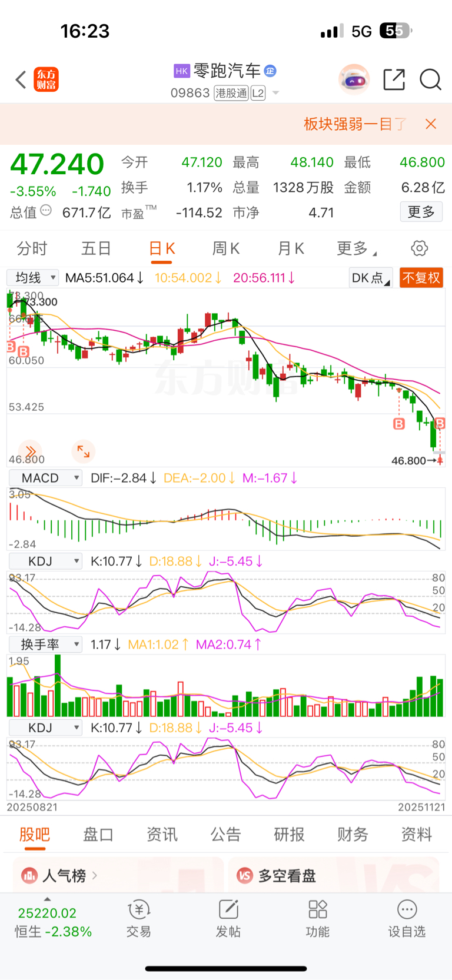Expand the stock code dropdown arrow
Screen dimensions: 452x980
(x=275, y=93)
